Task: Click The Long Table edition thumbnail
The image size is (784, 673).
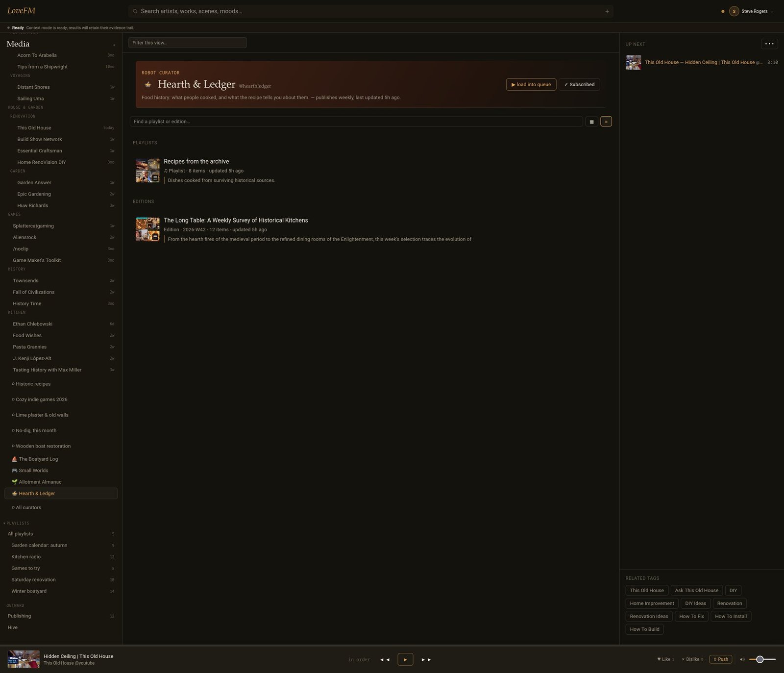Action: click(147, 229)
